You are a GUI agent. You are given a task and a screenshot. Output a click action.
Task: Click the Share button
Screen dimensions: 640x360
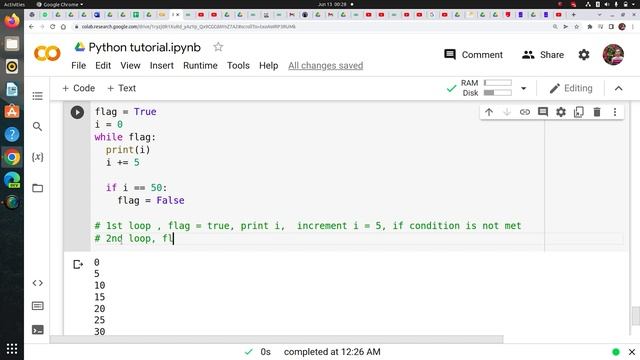coord(543,55)
